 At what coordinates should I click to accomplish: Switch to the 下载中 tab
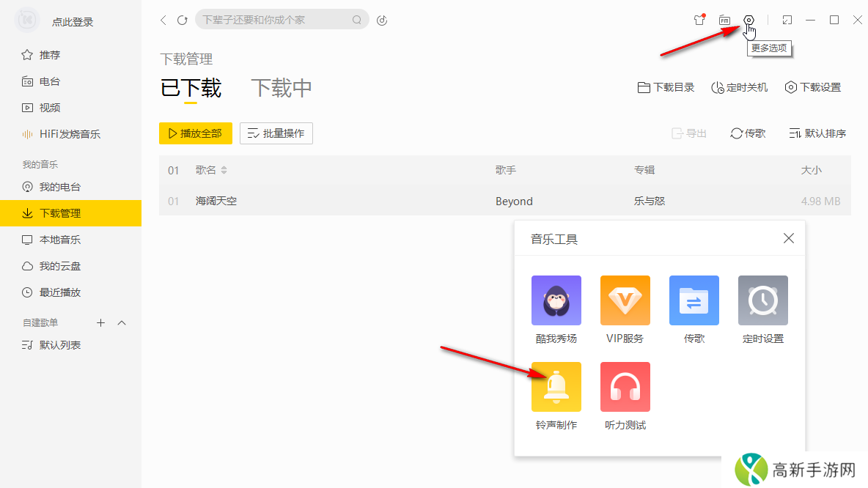tap(281, 87)
